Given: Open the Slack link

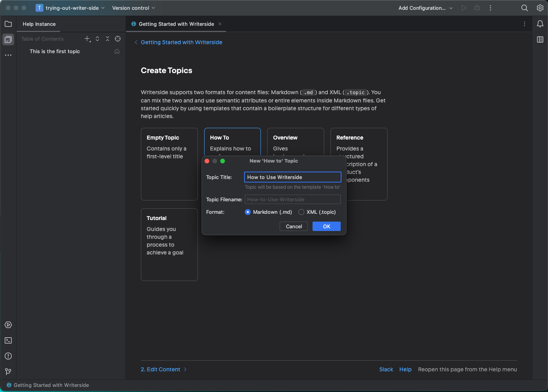Looking at the screenshot, I should (x=386, y=369).
